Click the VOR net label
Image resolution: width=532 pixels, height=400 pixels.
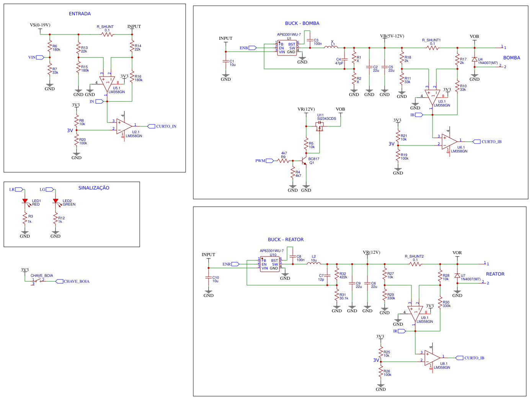click(x=457, y=253)
